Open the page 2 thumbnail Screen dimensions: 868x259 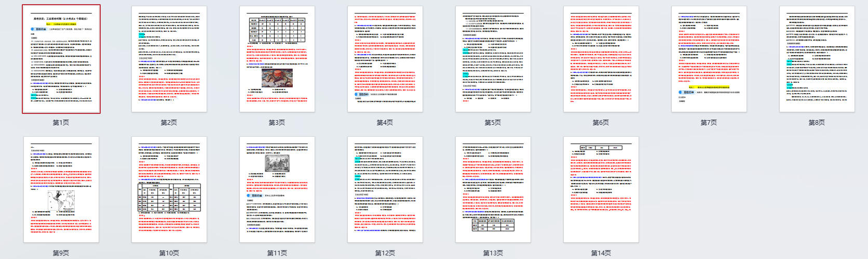[169, 59]
